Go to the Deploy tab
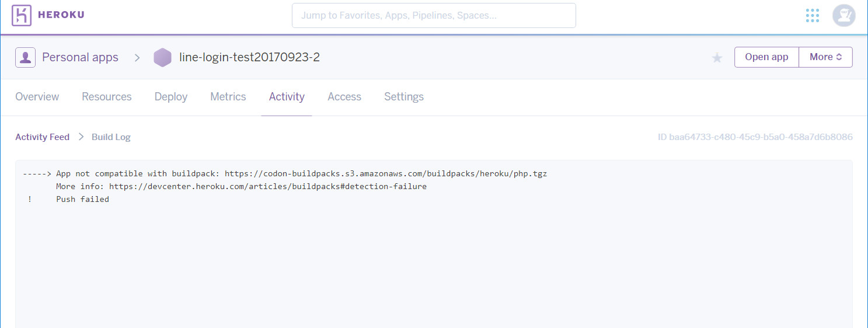 tap(171, 97)
